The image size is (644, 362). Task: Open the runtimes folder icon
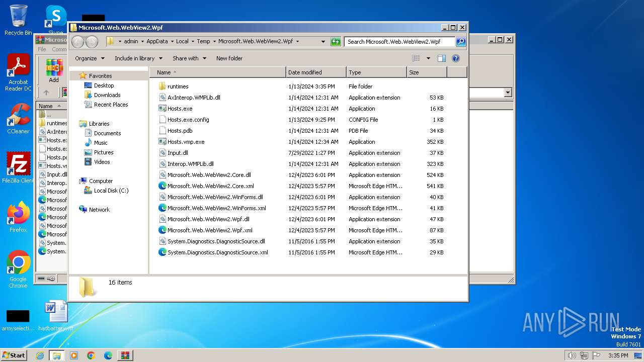[162, 86]
